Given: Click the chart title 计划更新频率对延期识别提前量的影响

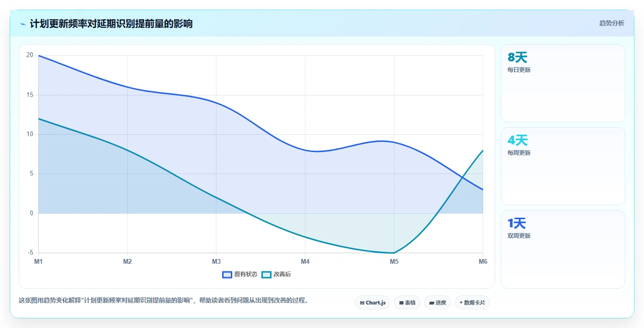Looking at the screenshot, I should pyautogui.click(x=111, y=23).
